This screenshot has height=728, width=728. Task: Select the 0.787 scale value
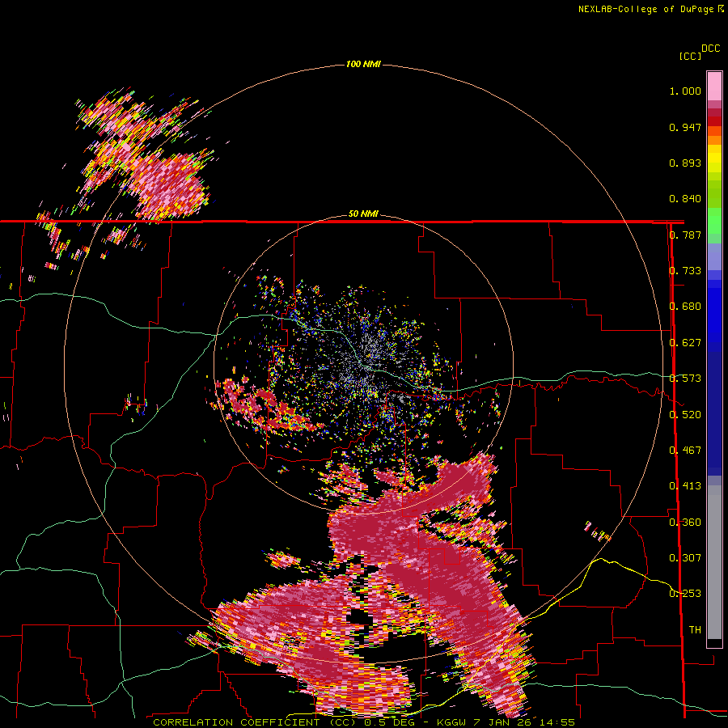click(685, 235)
